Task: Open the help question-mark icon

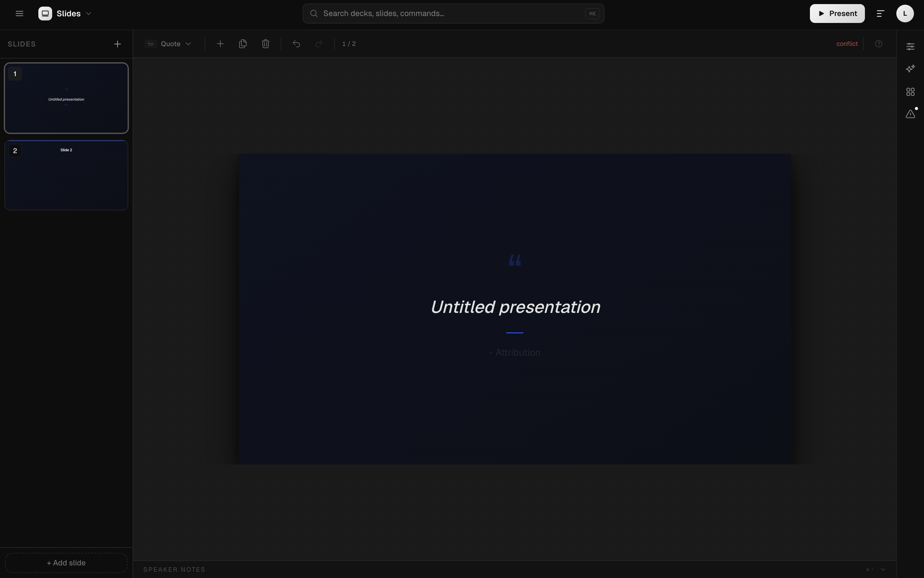Action: 878,44
